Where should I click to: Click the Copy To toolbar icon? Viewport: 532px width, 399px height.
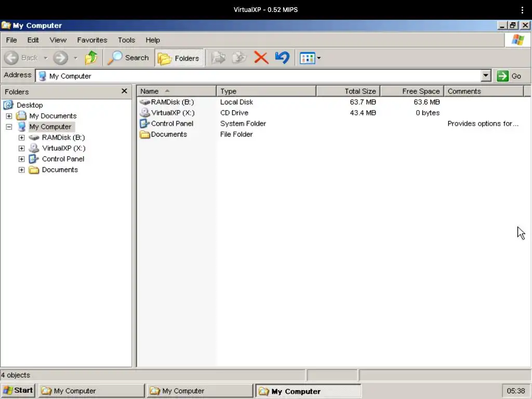coord(239,58)
